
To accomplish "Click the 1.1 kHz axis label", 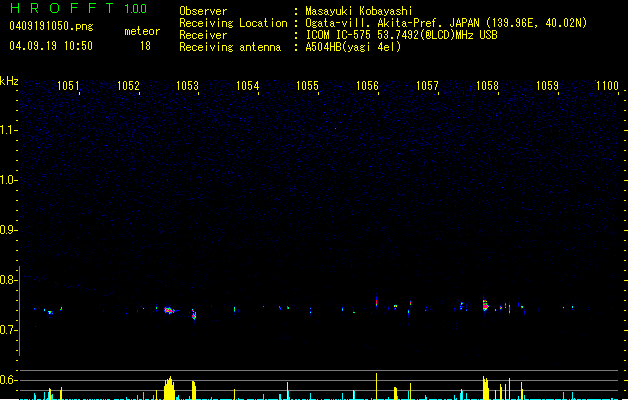I will coord(7,130).
